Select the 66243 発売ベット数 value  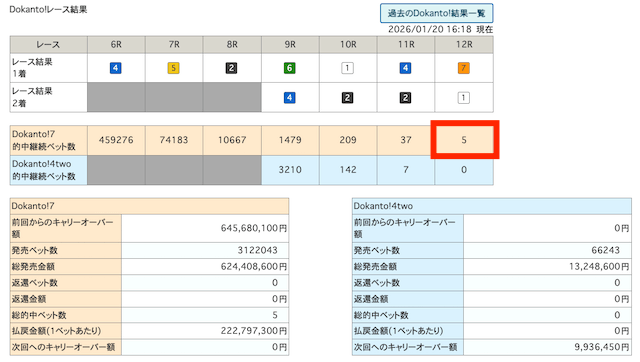(606, 250)
